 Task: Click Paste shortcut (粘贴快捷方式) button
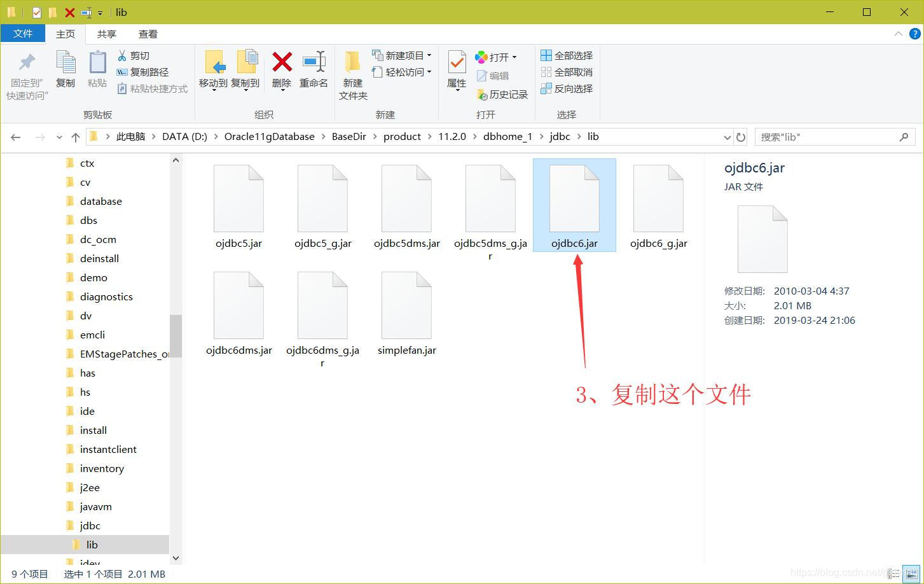(x=153, y=88)
